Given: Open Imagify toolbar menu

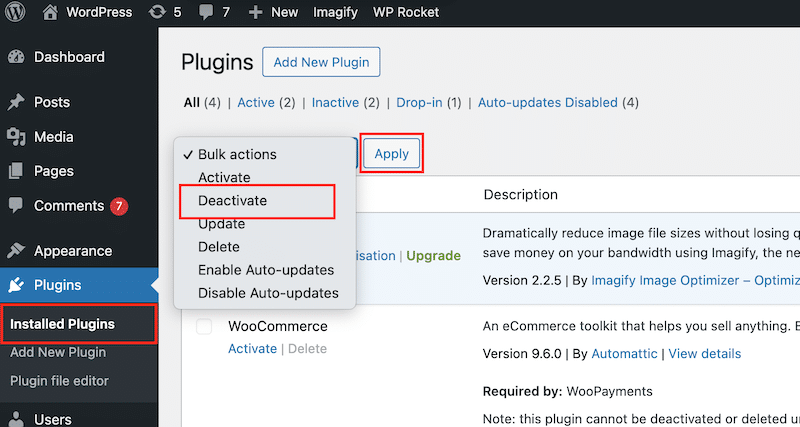Looking at the screenshot, I should pyautogui.click(x=335, y=12).
